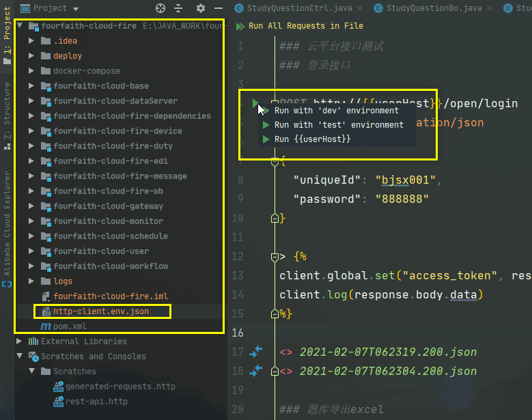Click compare responses icon on line 18

pos(256,370)
